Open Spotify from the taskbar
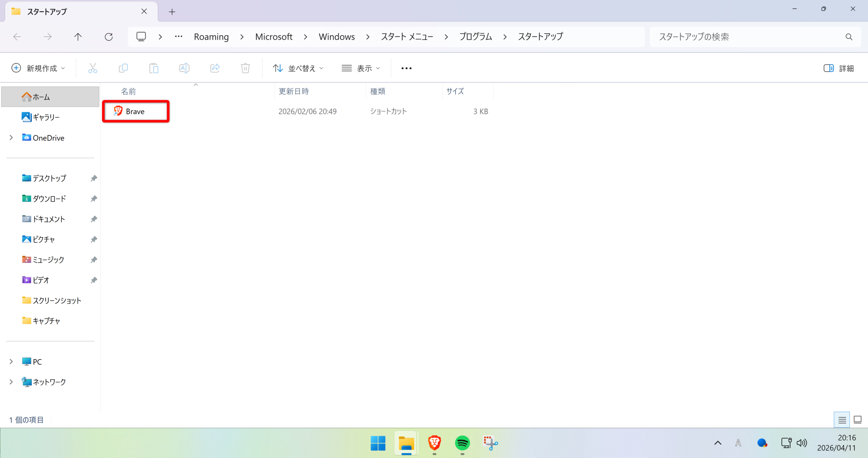Image resolution: width=868 pixels, height=458 pixels. [462, 443]
